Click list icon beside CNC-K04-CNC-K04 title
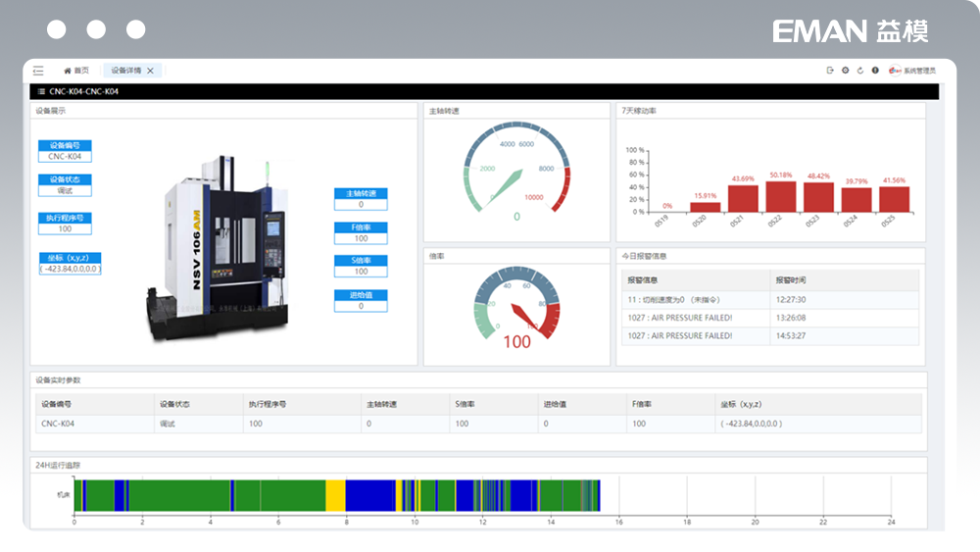This screenshot has height=552, width=980. pos(41,91)
